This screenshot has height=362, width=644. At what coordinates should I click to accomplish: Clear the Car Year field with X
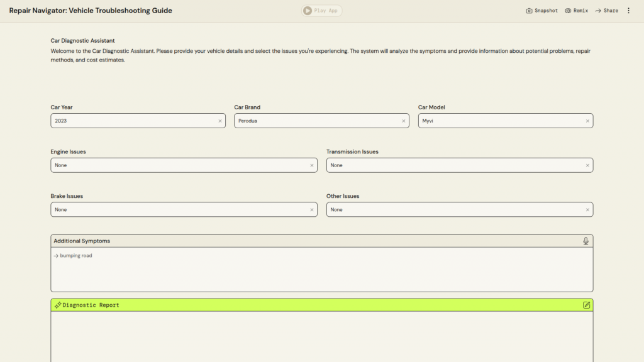tap(220, 121)
